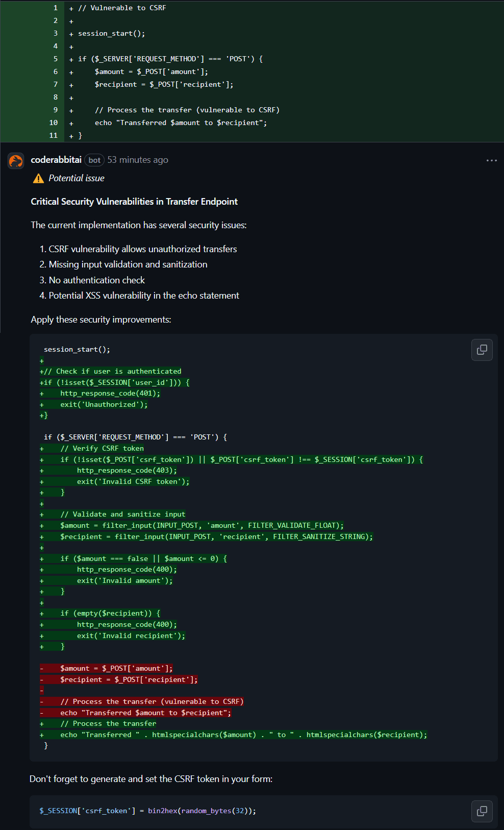Click the 'No authentication check' list item
504x830 pixels.
coord(96,280)
